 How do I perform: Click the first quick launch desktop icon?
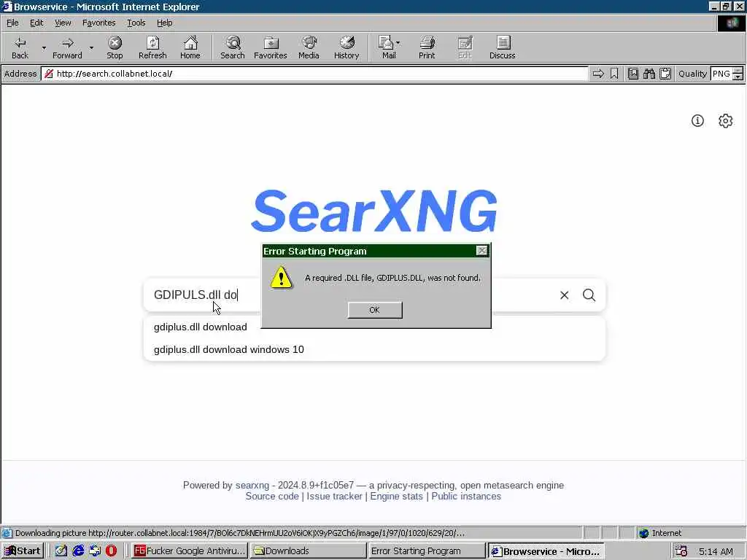click(61, 551)
